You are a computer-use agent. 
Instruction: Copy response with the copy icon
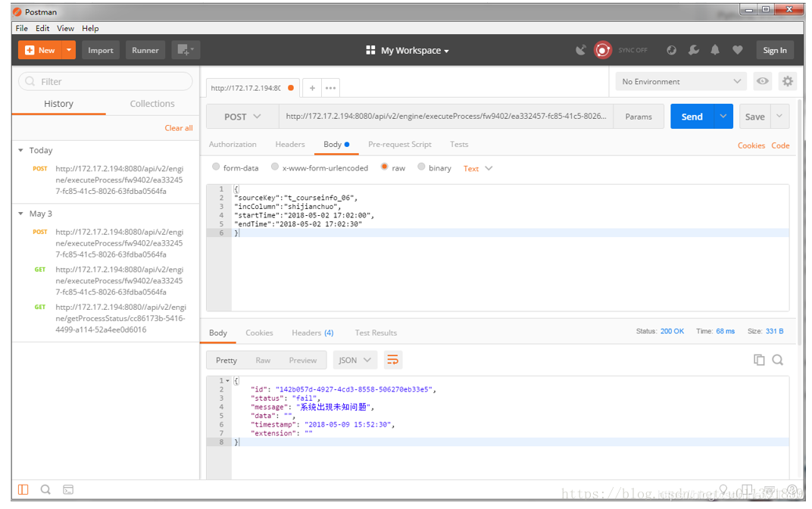pyautogui.click(x=759, y=360)
